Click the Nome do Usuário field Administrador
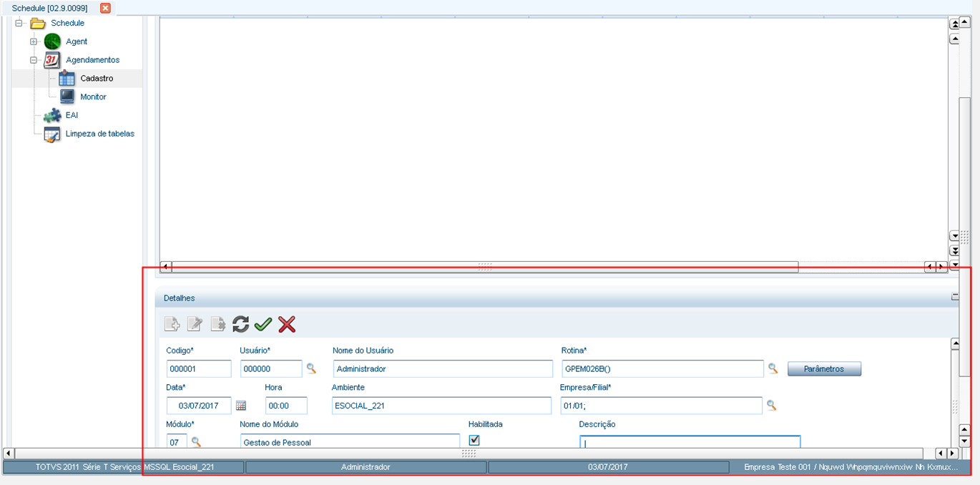 (443, 368)
